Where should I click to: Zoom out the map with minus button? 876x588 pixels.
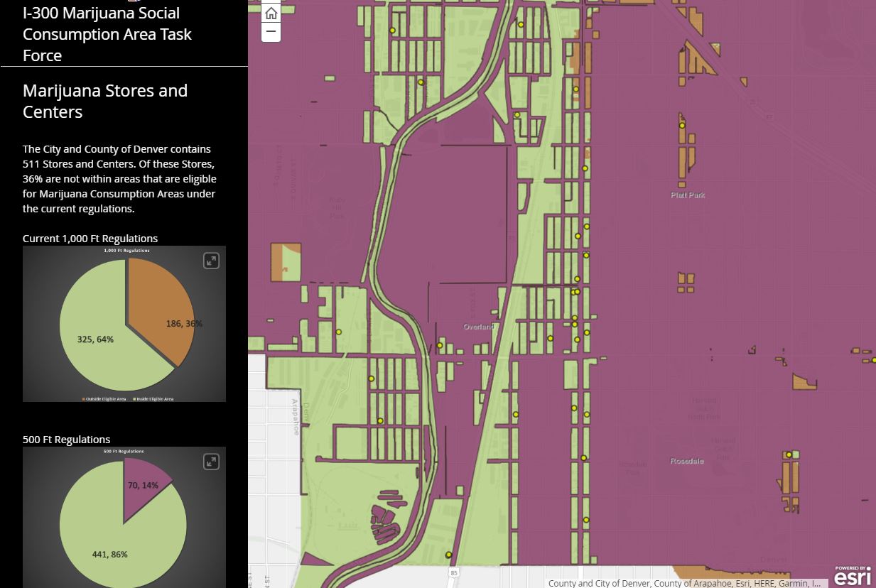(x=271, y=32)
